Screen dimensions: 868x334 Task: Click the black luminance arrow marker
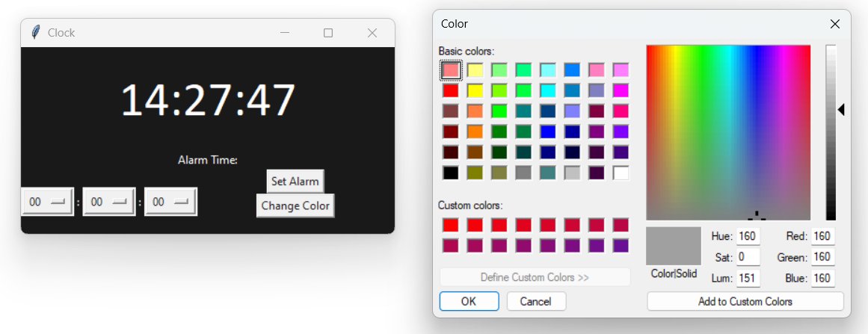pyautogui.click(x=841, y=110)
